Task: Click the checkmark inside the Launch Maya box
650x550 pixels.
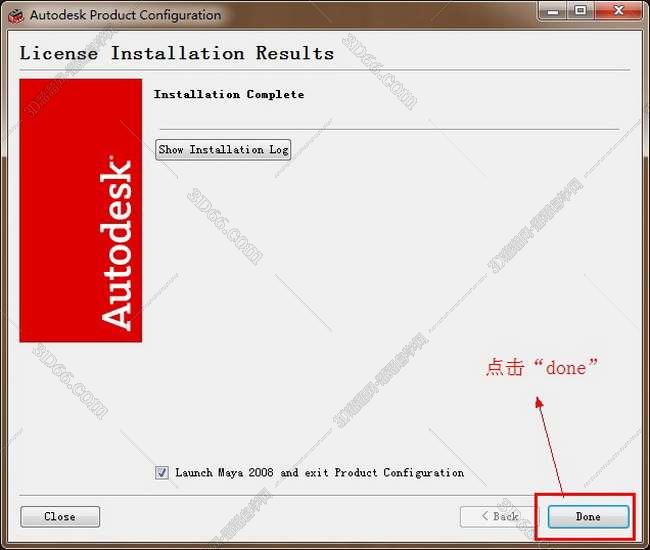Action: point(162,472)
